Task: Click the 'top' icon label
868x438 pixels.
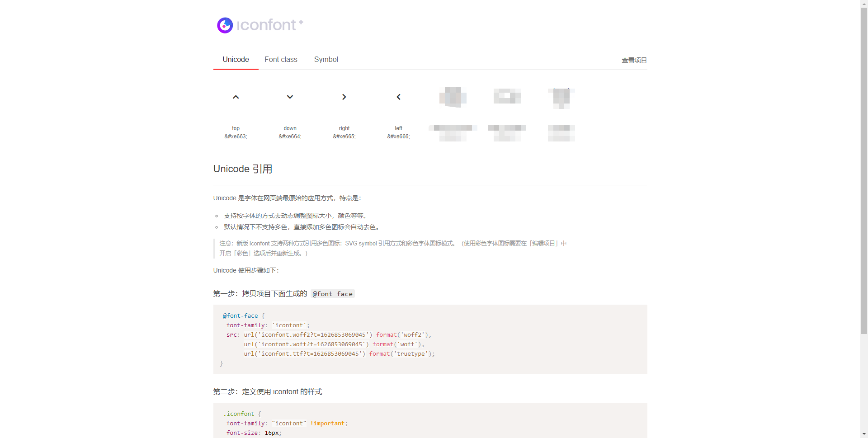Action: click(236, 128)
